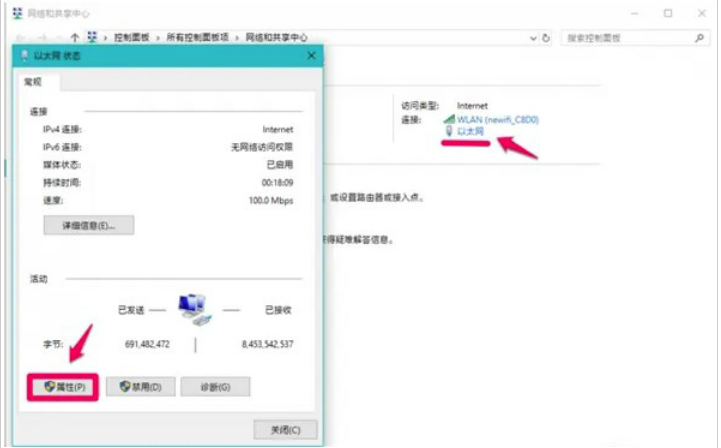Click the shield icon on the 禁用 button
721x448 pixels.
125,386
